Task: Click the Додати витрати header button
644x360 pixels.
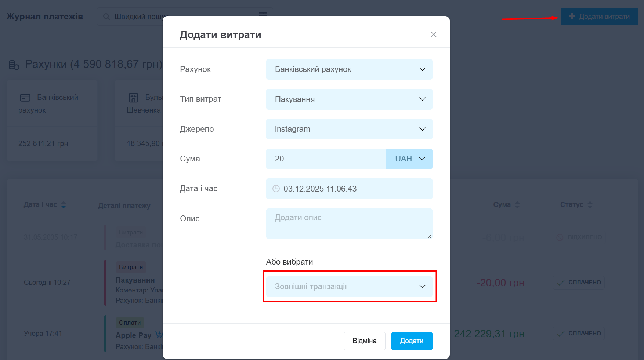Action: point(599,17)
